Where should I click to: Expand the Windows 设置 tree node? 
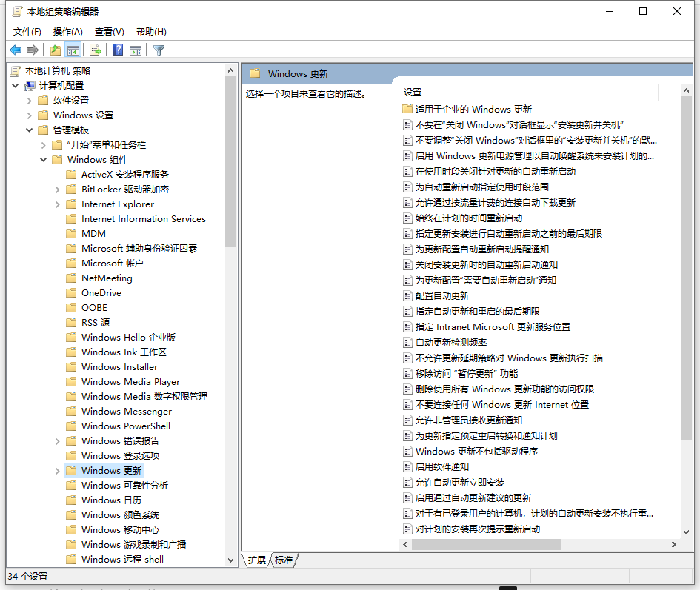point(29,115)
